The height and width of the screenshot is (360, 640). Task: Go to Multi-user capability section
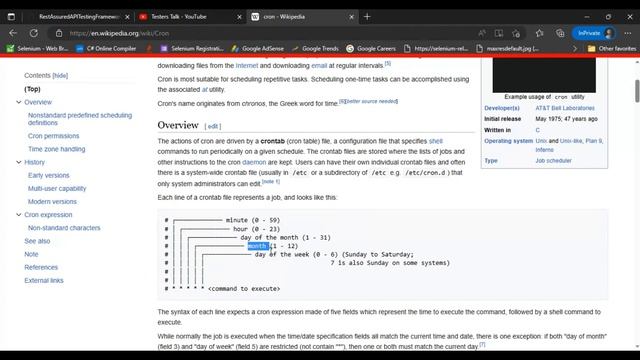57,189
